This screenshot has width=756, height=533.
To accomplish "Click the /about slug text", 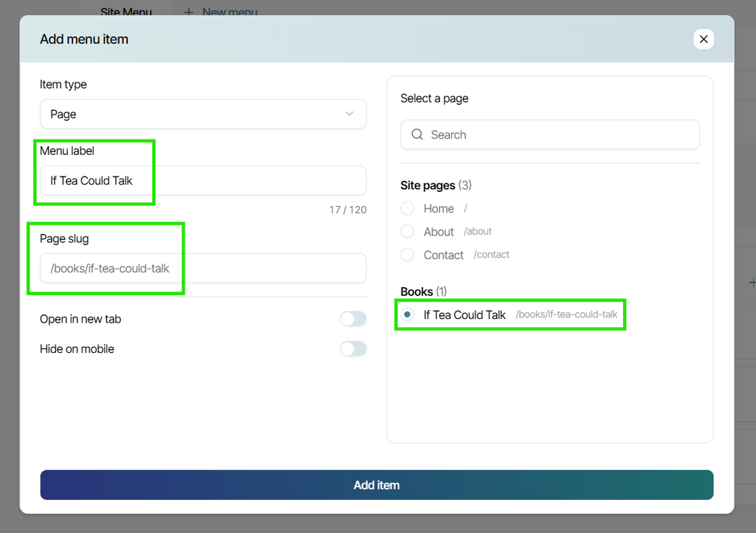I will [x=478, y=231].
